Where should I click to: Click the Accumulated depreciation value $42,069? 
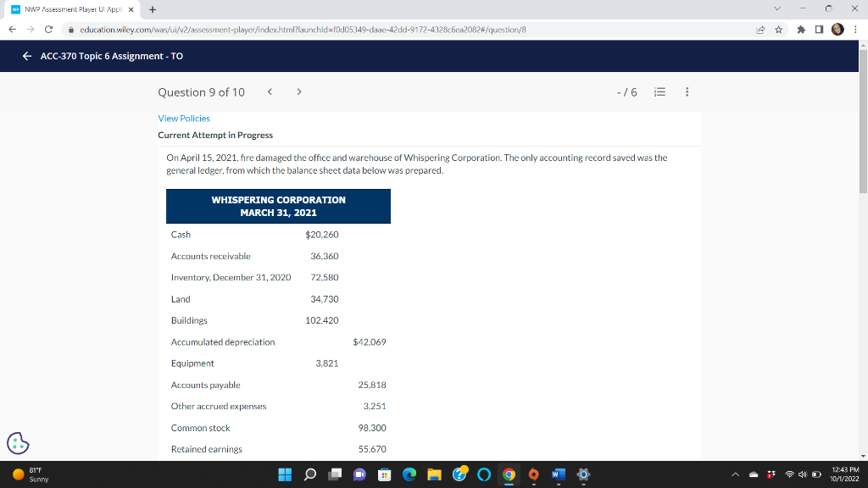click(x=370, y=342)
